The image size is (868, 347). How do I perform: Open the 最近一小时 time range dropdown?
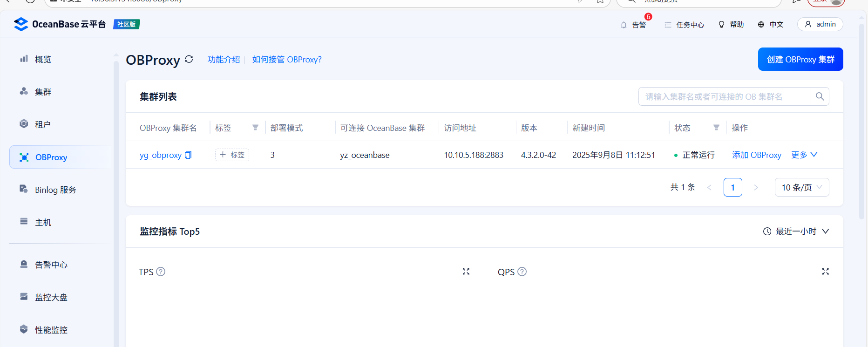coord(796,231)
